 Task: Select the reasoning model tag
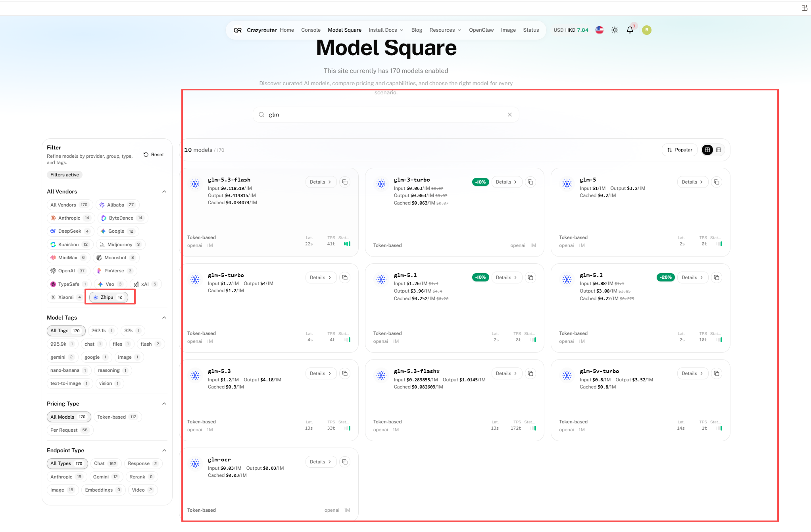[113, 370]
